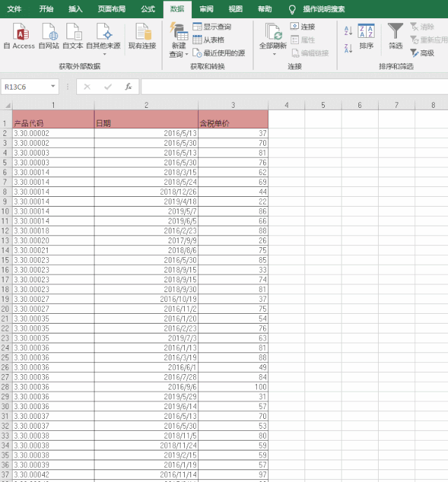Open the 文件 tab
The height and width of the screenshot is (482, 448).
[14, 9]
